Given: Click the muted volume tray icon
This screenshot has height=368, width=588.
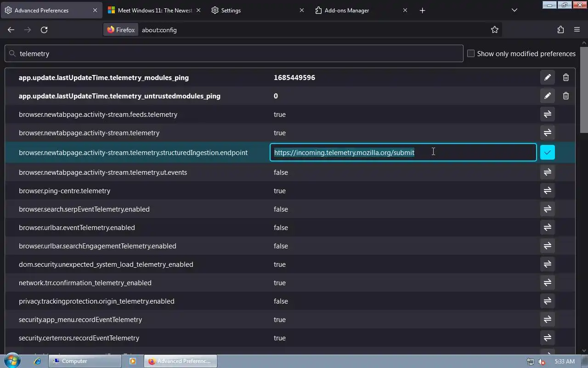Looking at the screenshot, I should pyautogui.click(x=542, y=362).
